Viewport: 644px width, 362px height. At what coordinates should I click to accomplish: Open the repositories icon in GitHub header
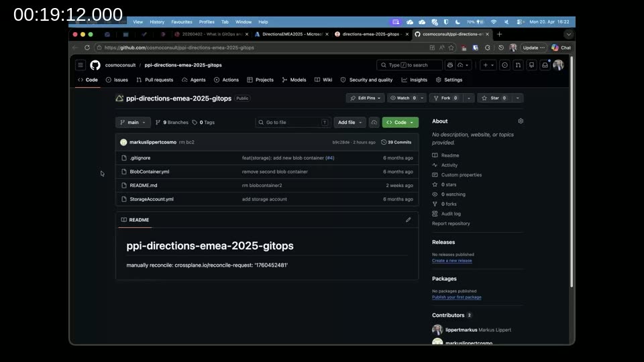click(x=531, y=65)
